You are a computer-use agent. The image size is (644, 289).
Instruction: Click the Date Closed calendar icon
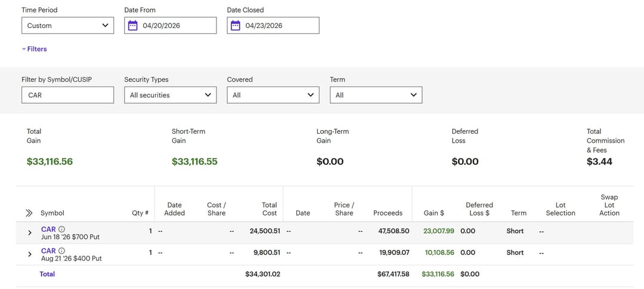(236, 26)
